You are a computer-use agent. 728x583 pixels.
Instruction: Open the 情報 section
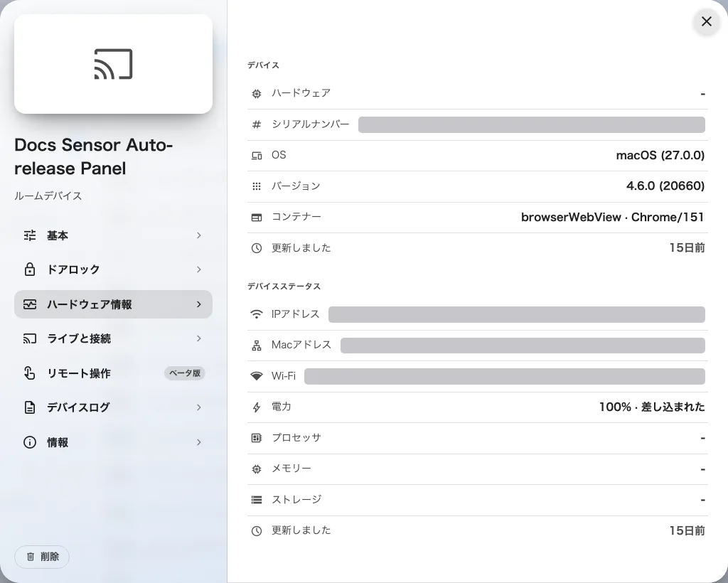tap(113, 442)
